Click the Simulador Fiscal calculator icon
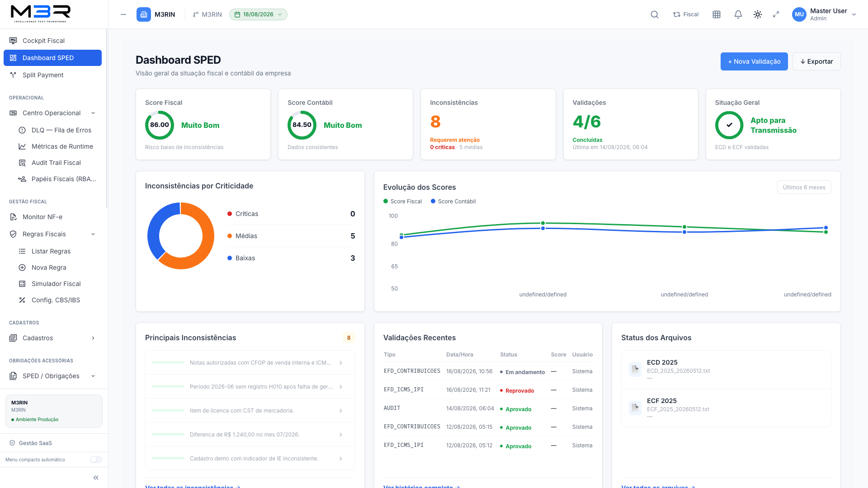The width and height of the screenshot is (868, 488). click(22, 284)
